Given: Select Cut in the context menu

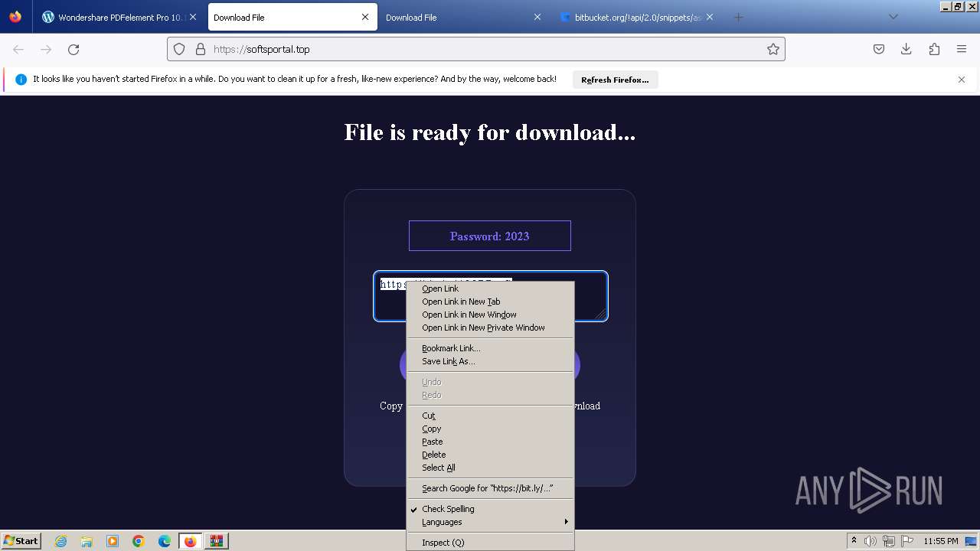Looking at the screenshot, I should (x=490, y=416).
